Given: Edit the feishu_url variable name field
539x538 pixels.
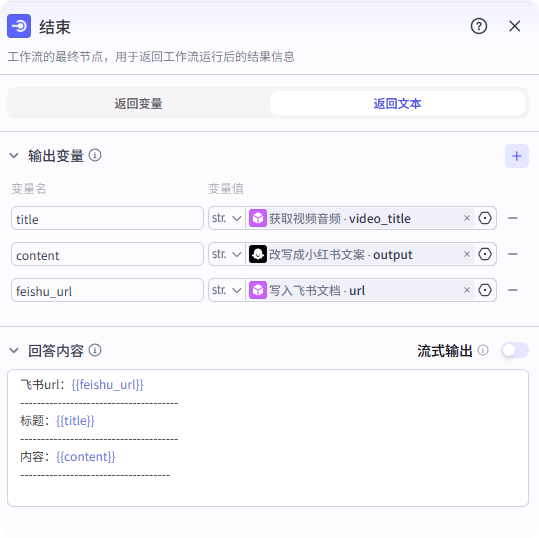Looking at the screenshot, I should [x=107, y=290].
